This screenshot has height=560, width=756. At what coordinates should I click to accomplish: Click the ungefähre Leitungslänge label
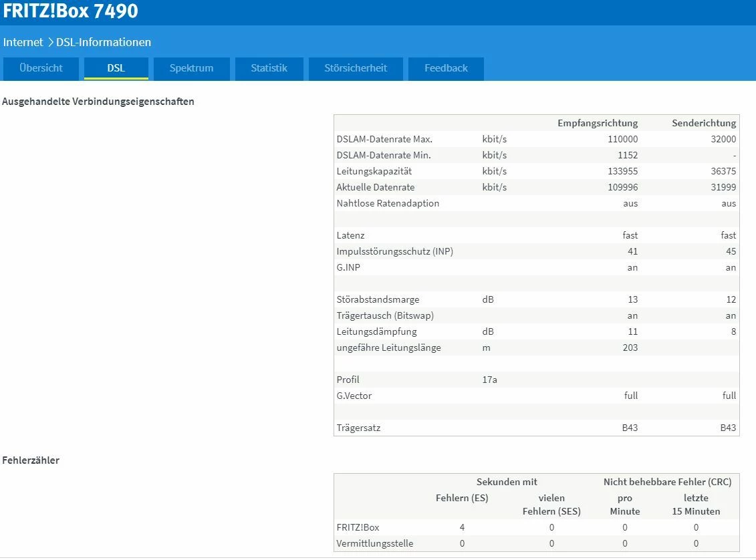[x=388, y=347]
